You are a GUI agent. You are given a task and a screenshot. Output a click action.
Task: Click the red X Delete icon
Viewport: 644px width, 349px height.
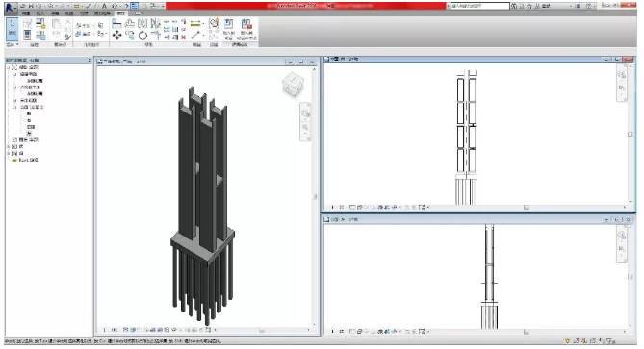pyautogui.click(x=183, y=37)
